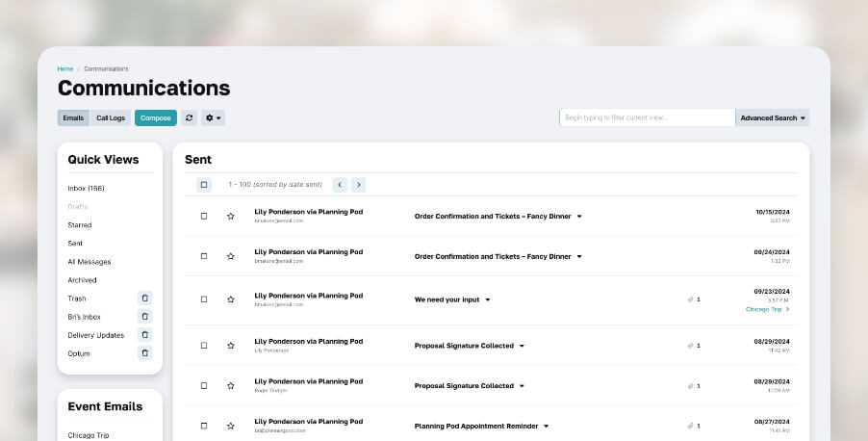Screen dimensions: 868x441
Task: Open the Chicago Trip link on 09/23/2024 email
Action: coord(767,309)
